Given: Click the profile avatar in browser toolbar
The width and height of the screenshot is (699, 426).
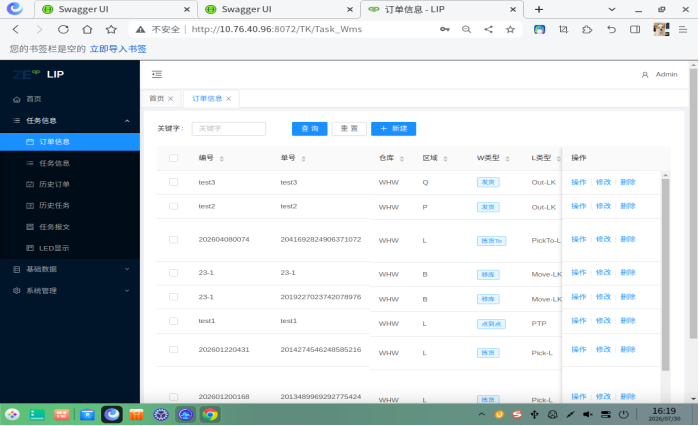Looking at the screenshot, I should (661, 29).
